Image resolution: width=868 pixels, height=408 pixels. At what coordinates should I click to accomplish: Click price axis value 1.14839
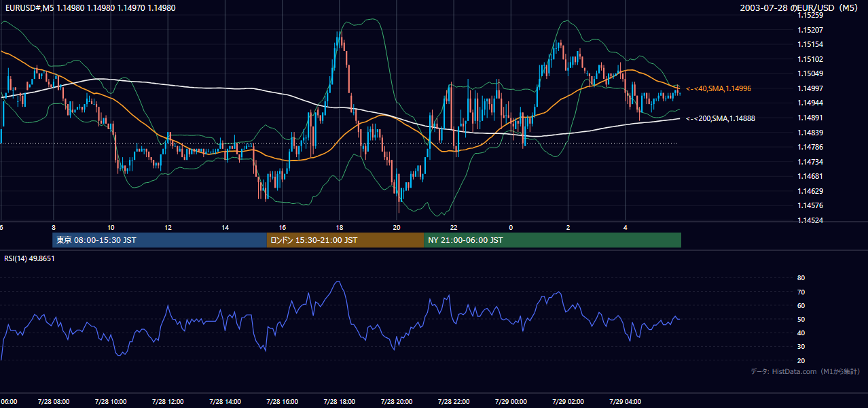pos(811,133)
